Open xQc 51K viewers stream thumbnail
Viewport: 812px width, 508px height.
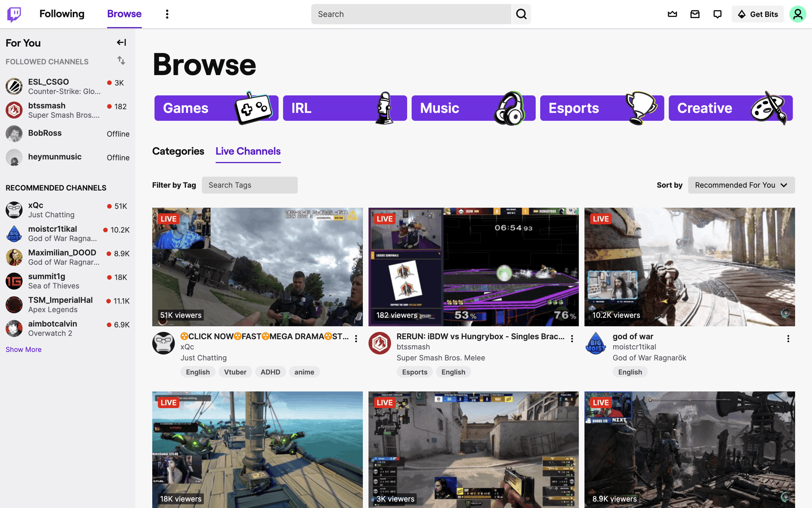[x=258, y=267]
